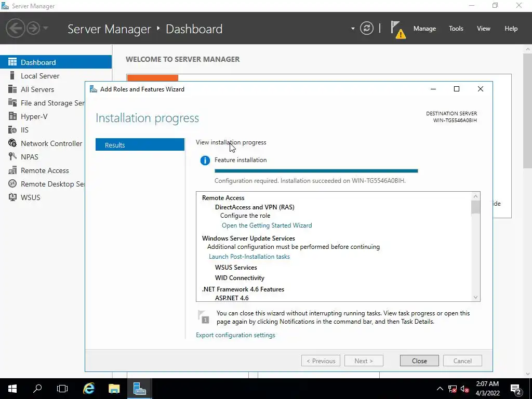The width and height of the screenshot is (532, 399).
Task: Click the Remote Access icon in sidebar
Action: (12, 170)
